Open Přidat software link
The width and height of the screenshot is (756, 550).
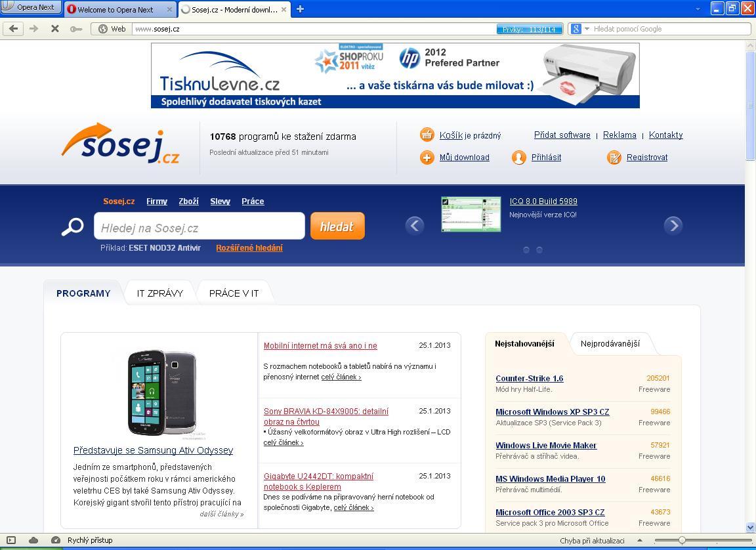(x=562, y=135)
